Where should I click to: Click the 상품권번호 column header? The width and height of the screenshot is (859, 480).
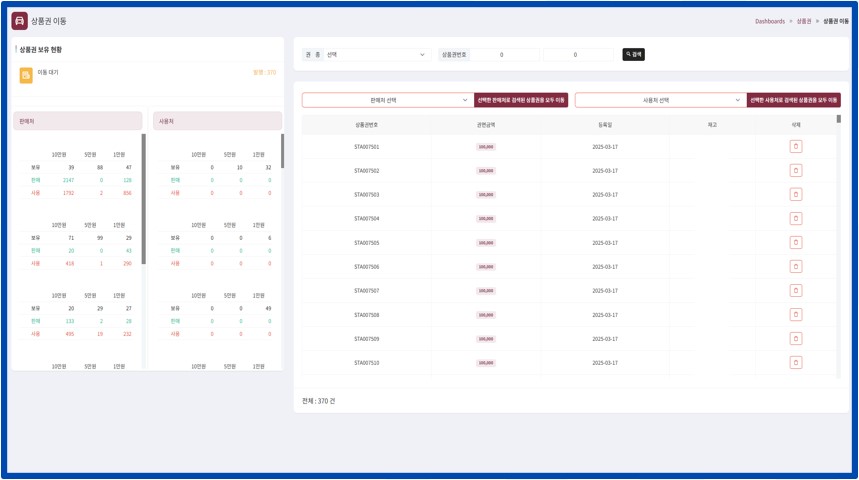(x=367, y=125)
